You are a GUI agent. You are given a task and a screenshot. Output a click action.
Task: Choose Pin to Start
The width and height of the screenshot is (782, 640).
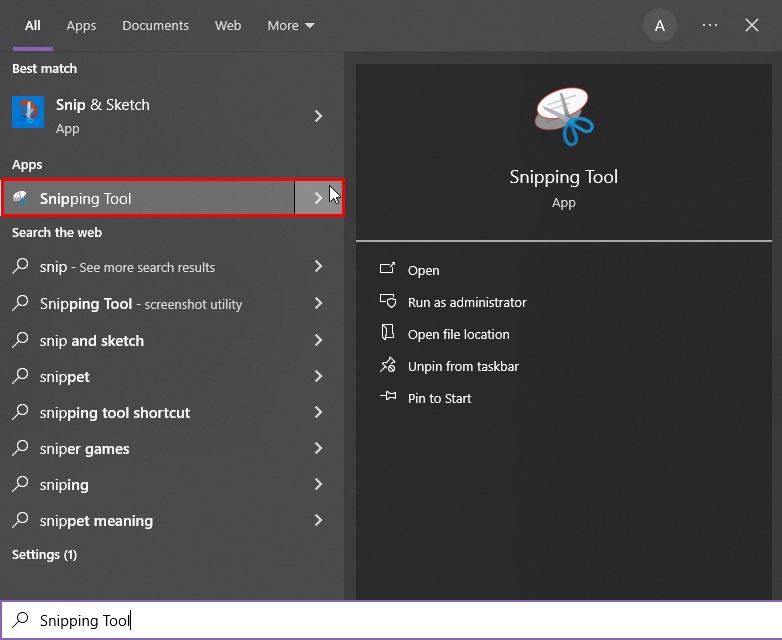click(x=439, y=398)
